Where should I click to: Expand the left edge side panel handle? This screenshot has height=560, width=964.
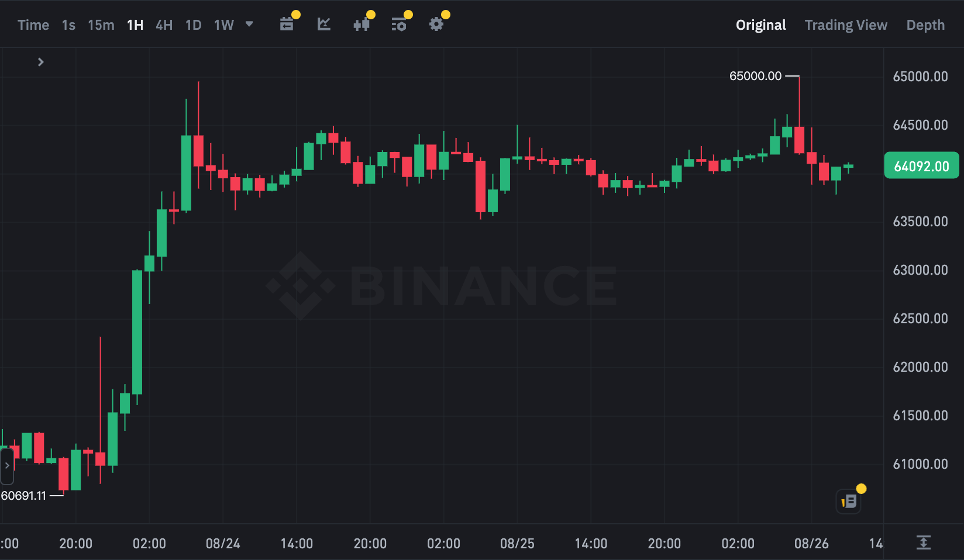tap(7, 466)
